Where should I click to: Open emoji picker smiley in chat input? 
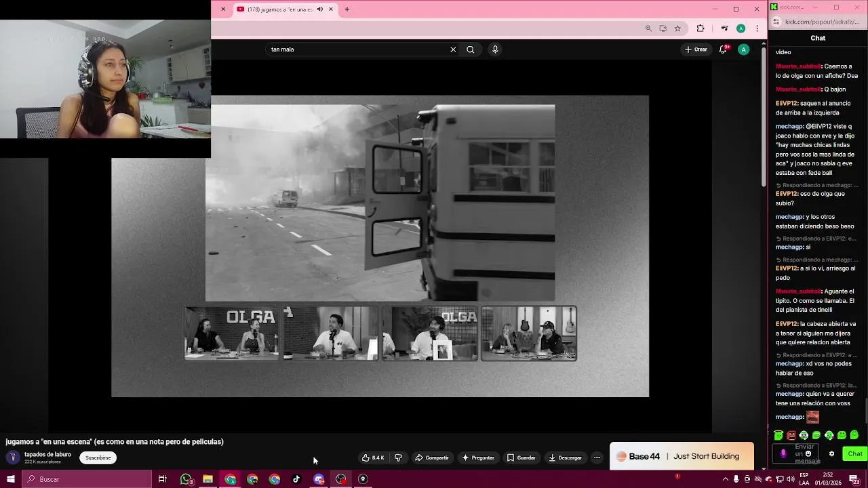[808, 454]
